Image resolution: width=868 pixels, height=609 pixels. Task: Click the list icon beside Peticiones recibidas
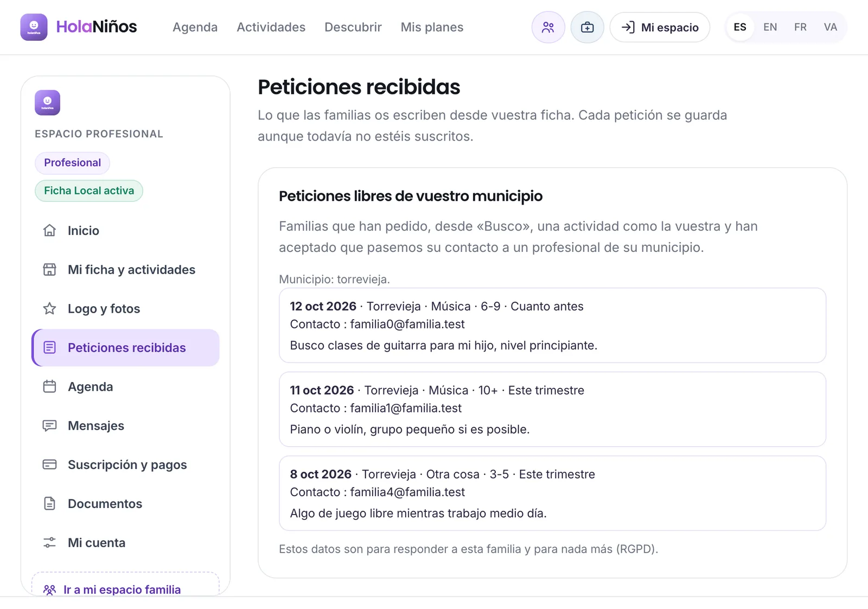pyautogui.click(x=49, y=348)
